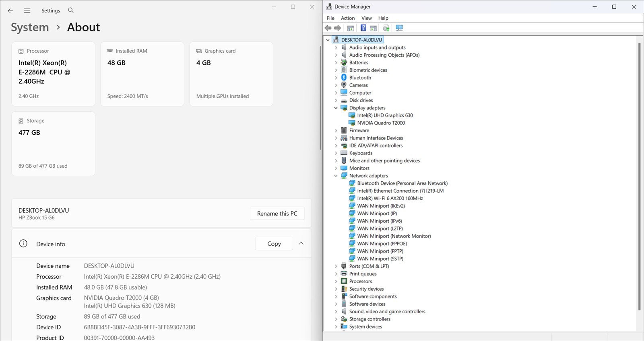Expand the System devices node
This screenshot has height=341, width=644.
tap(336, 327)
